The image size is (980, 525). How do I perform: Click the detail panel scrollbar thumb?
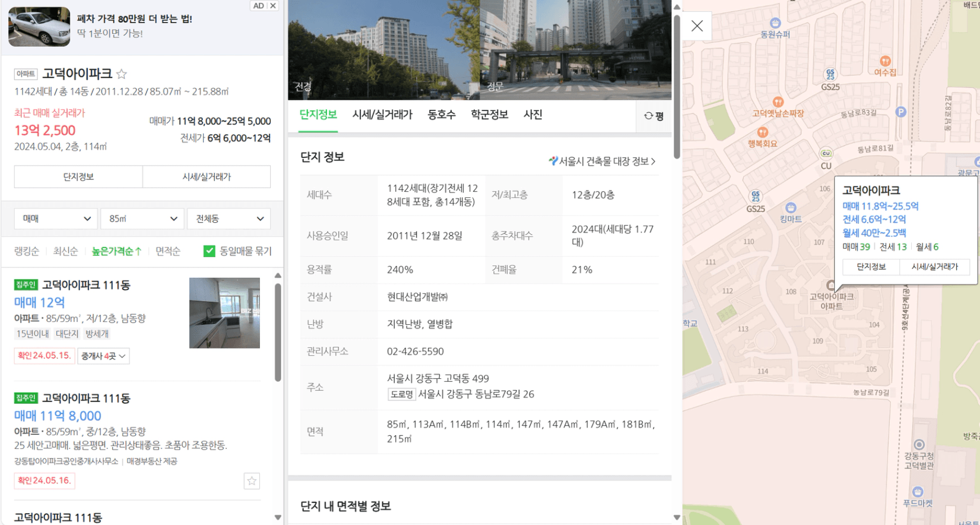(677, 86)
